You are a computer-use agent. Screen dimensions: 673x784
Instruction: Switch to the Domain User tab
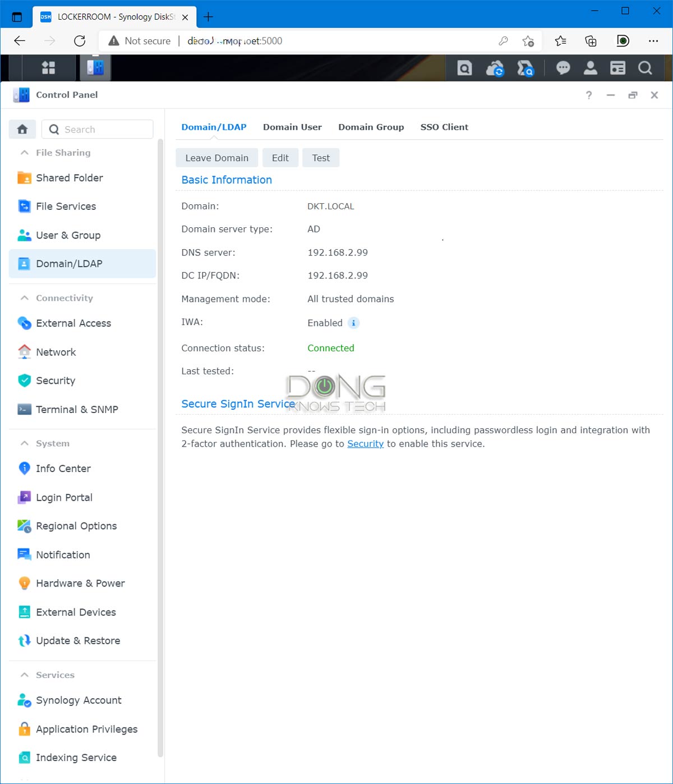(292, 127)
